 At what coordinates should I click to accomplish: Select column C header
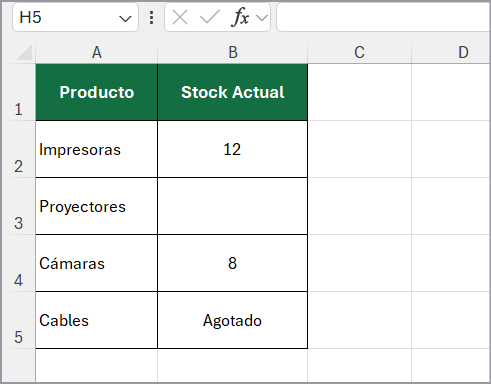359,53
